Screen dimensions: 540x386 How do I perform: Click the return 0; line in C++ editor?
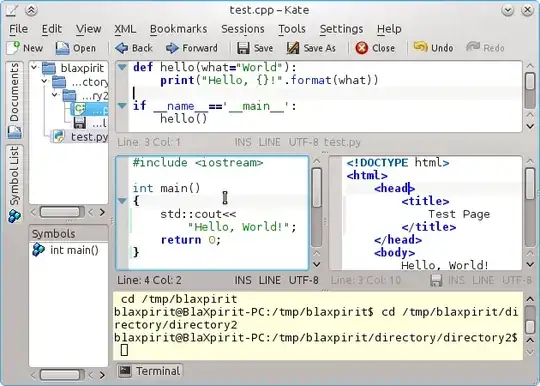(x=191, y=240)
